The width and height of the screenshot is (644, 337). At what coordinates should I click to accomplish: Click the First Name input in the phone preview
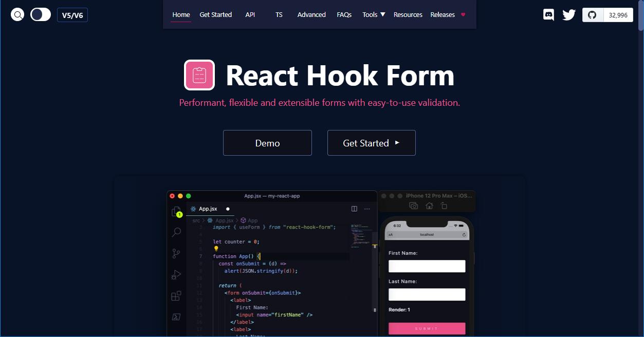coord(427,266)
